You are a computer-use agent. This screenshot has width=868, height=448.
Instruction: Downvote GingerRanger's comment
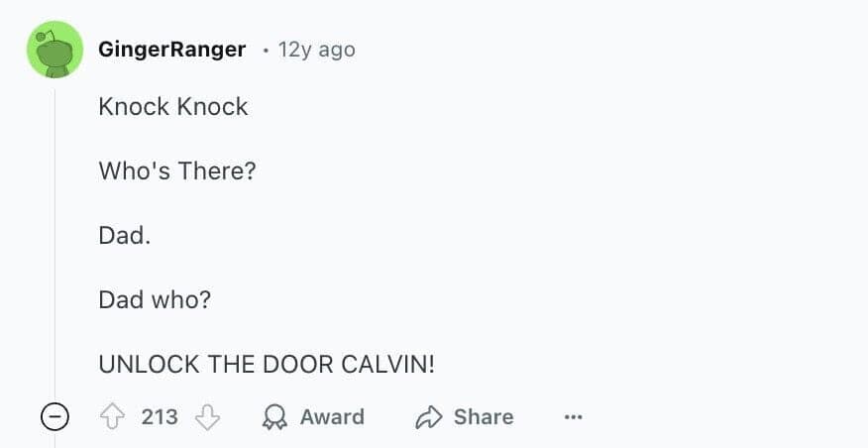pos(207,417)
